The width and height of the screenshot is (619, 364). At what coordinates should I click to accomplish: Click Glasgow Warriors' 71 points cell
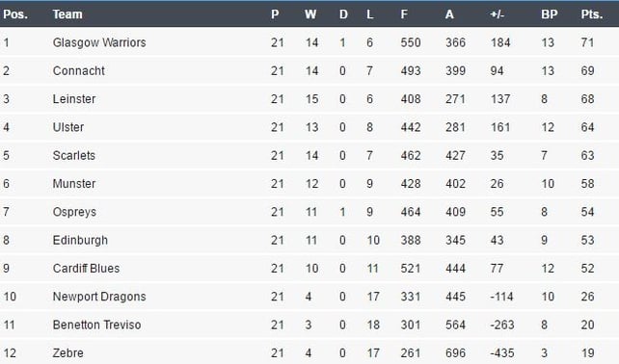pos(587,42)
